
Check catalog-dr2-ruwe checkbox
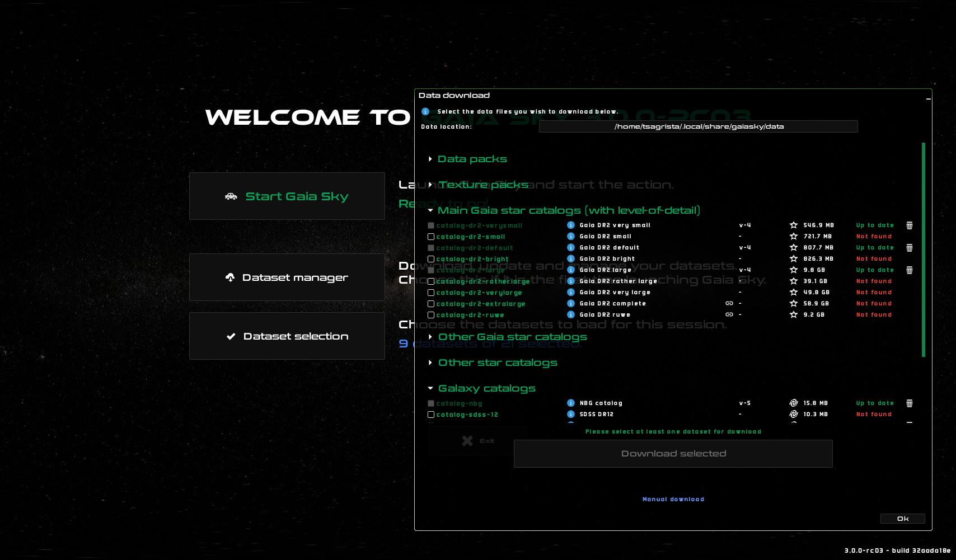[431, 315]
